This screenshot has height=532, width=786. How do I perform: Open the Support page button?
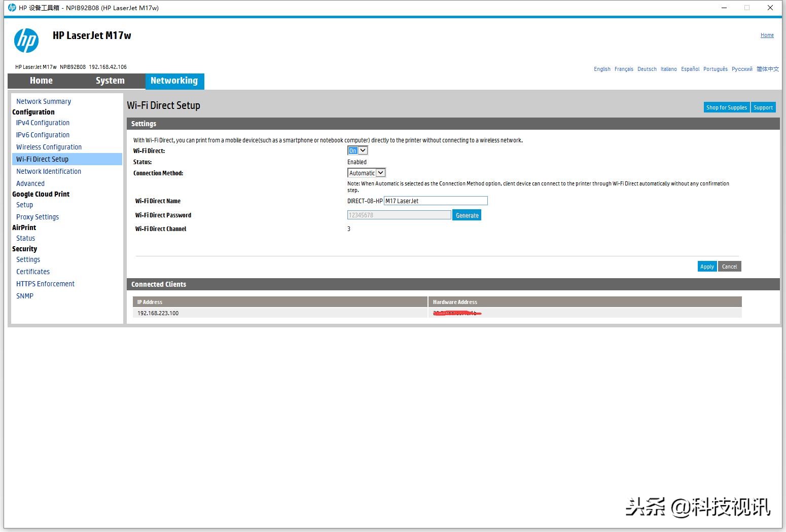763,107
